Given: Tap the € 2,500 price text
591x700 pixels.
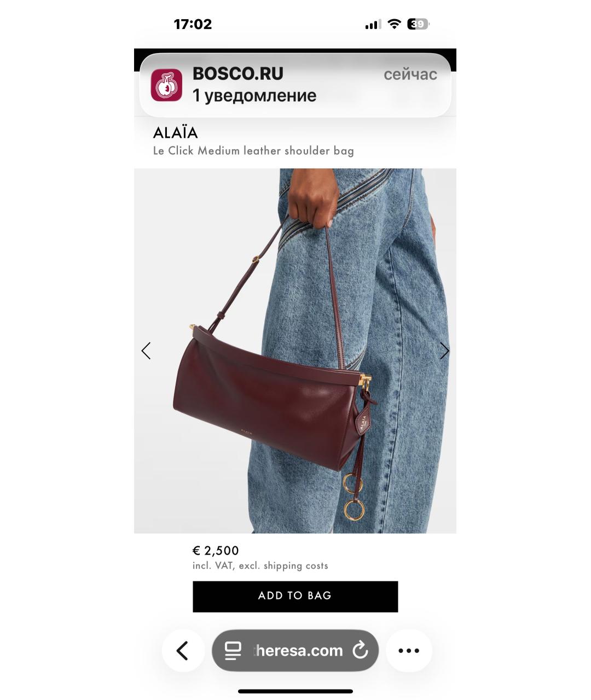Looking at the screenshot, I should 216,551.
